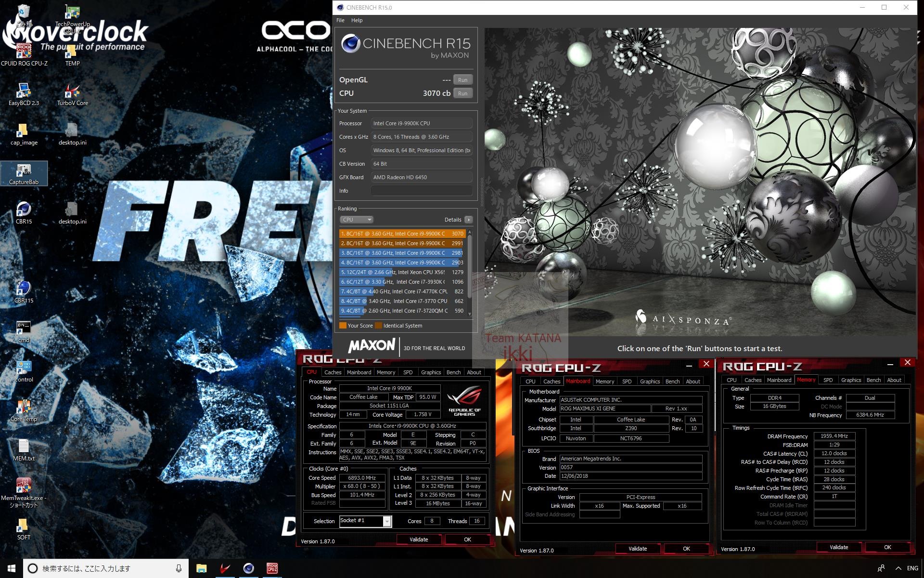924x578 pixels.
Task: Launch EasyBCD 2.3 from desktop
Action: (24, 94)
